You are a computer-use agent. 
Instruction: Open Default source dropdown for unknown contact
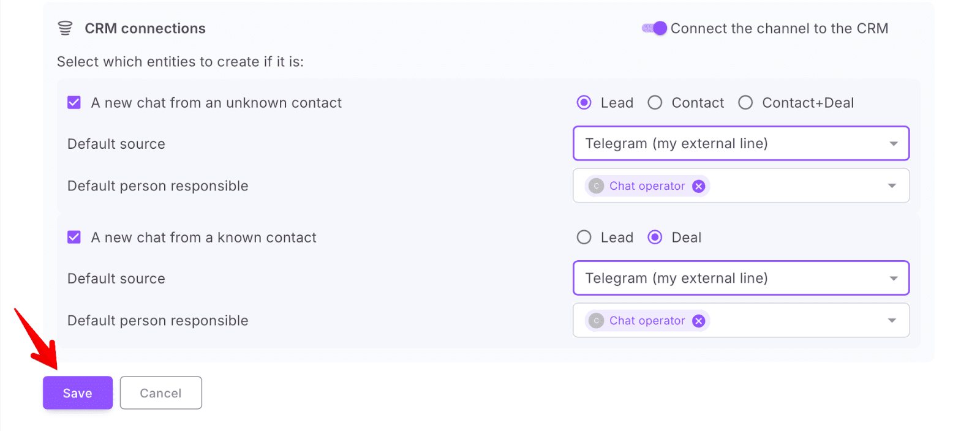[741, 143]
